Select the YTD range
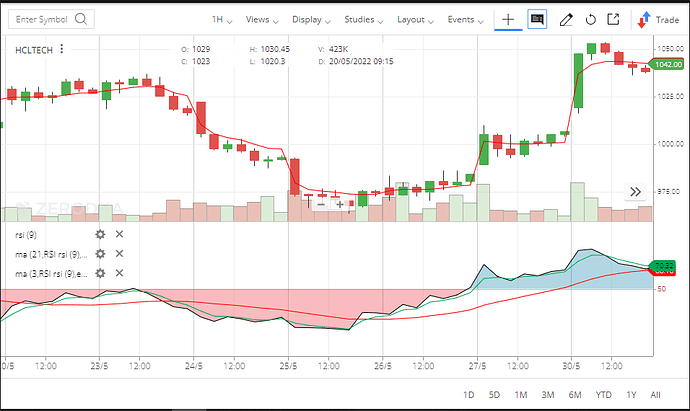Image resolution: width=690 pixels, height=411 pixels. pyautogui.click(x=603, y=395)
